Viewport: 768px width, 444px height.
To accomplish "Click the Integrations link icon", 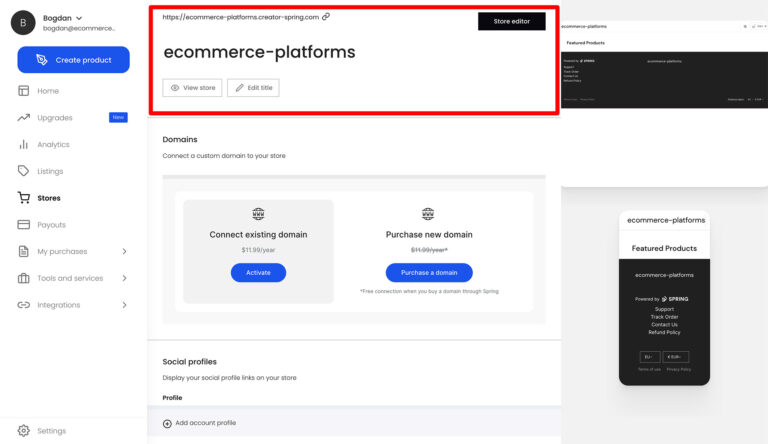I will click(x=24, y=305).
